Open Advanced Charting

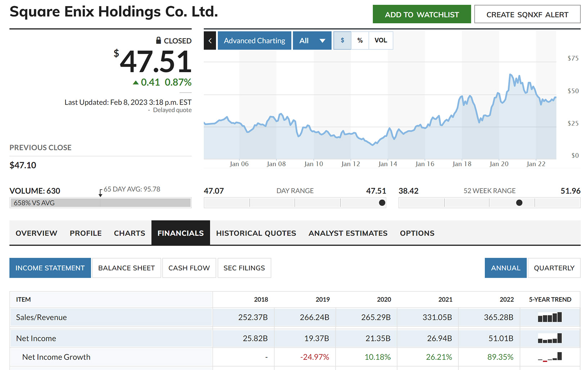[x=254, y=41]
